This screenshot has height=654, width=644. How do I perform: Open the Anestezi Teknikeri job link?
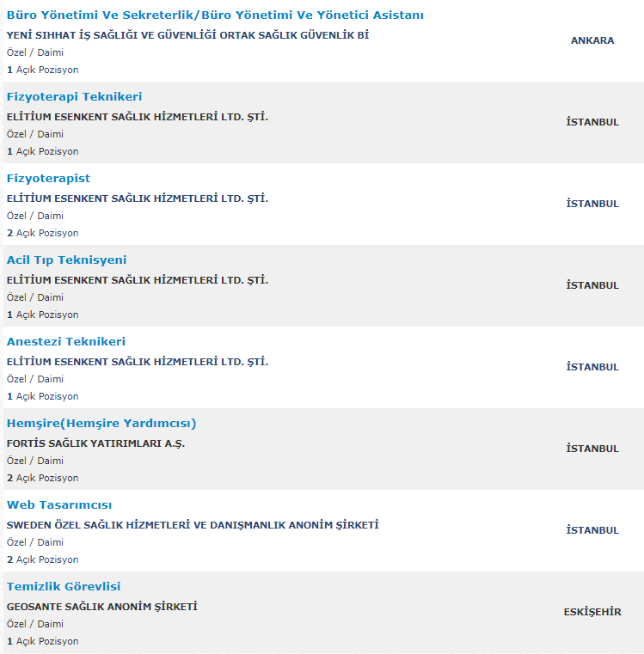[x=65, y=342]
